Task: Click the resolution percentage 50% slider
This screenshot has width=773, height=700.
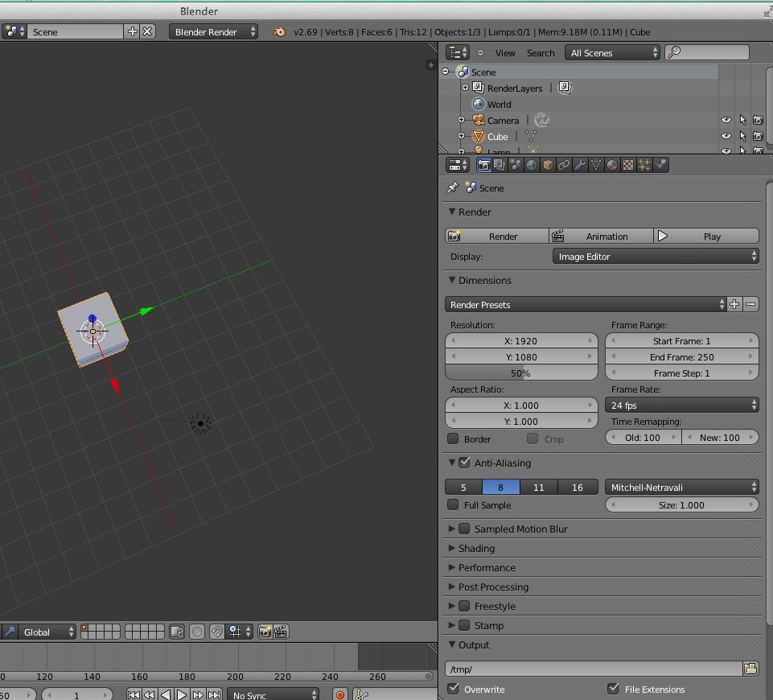Action: [x=521, y=373]
